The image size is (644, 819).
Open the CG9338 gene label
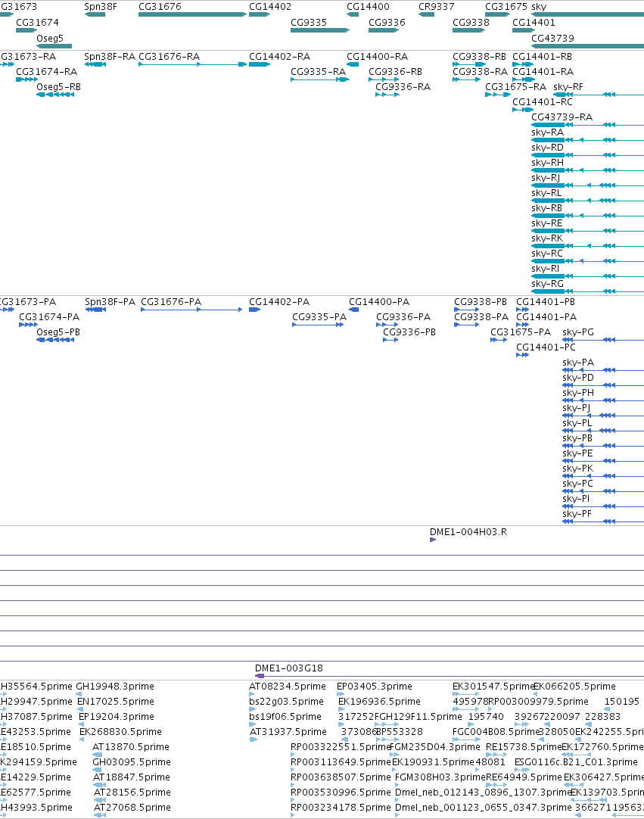(x=471, y=23)
